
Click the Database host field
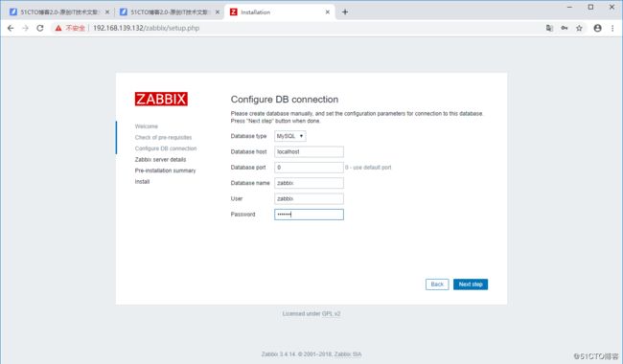310,151
